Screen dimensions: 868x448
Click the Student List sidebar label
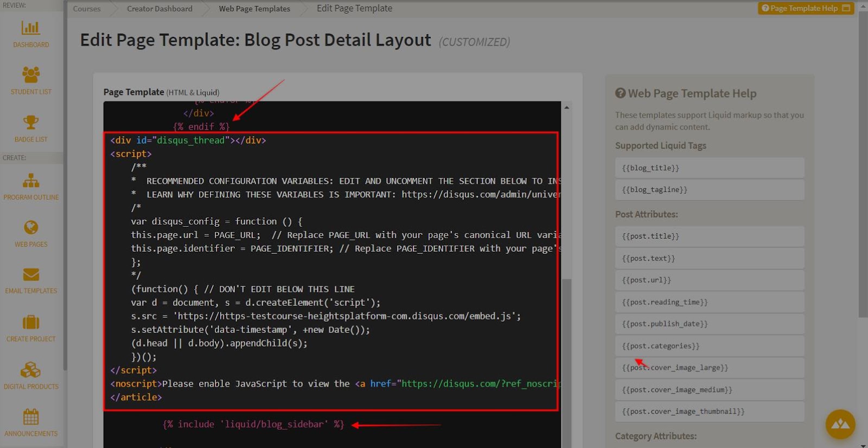pyautogui.click(x=31, y=92)
